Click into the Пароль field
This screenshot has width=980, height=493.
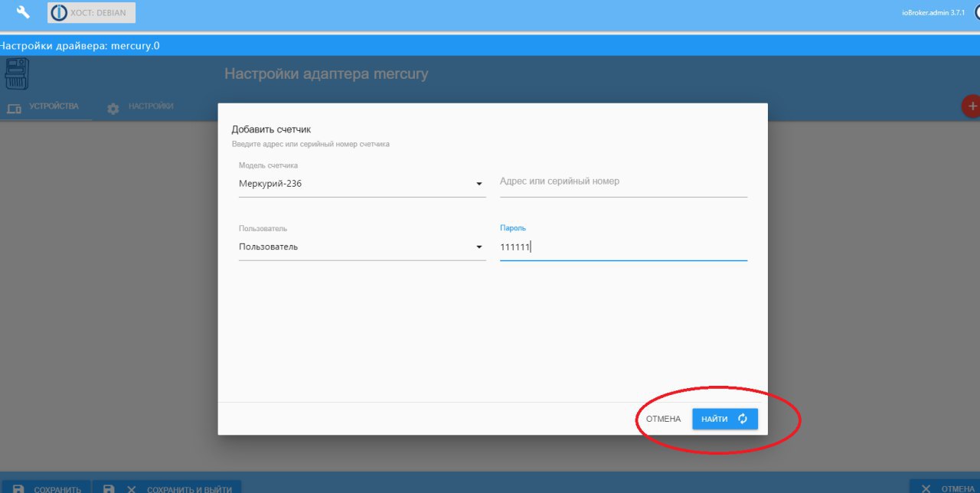coord(623,246)
